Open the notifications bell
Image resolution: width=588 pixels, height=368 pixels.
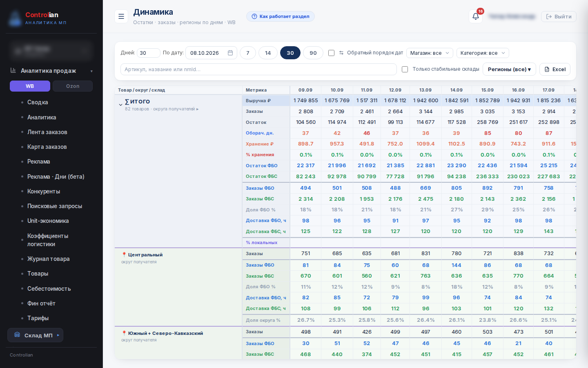[x=476, y=16]
